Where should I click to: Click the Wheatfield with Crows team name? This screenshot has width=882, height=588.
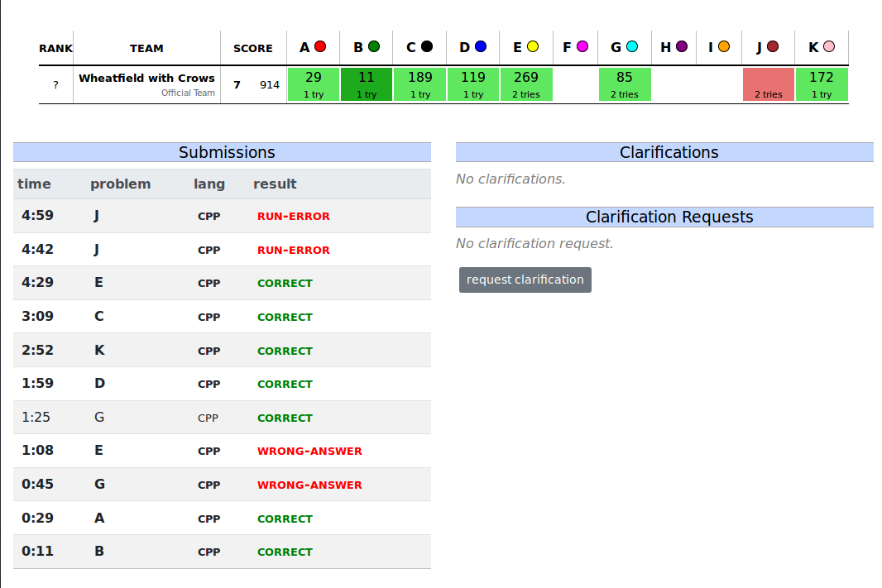tap(146, 78)
